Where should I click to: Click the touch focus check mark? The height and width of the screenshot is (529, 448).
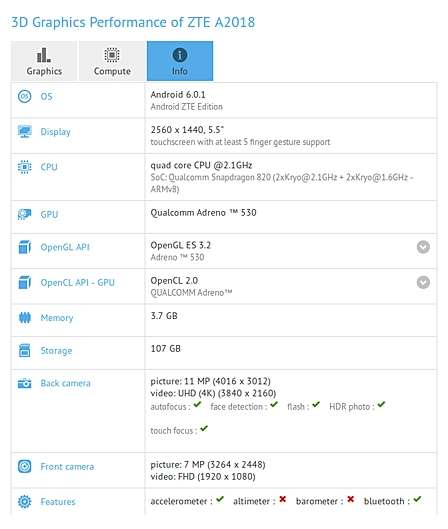(204, 429)
